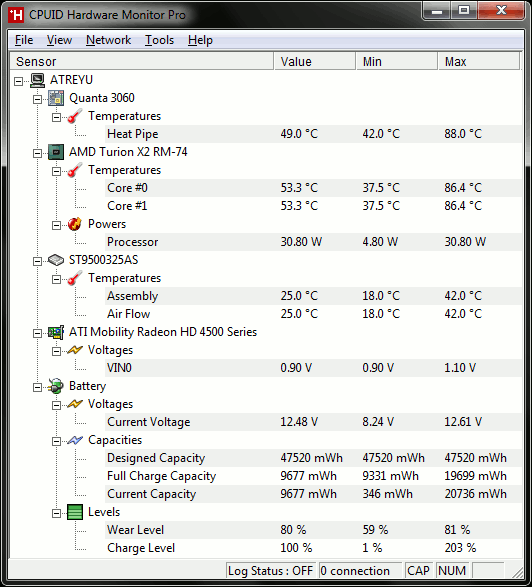Select the VIN0 voltage row

tap(314, 368)
